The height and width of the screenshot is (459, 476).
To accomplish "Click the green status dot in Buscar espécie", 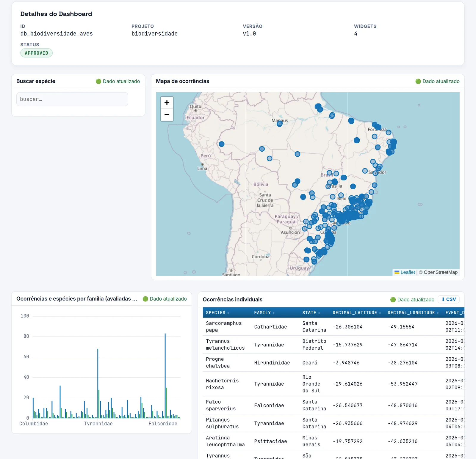I will 98,81.
